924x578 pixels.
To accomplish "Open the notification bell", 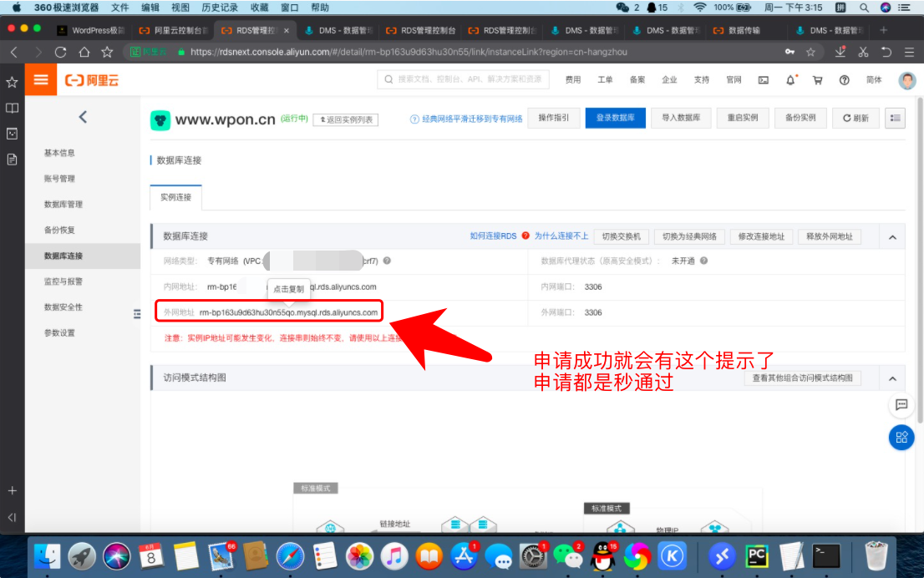I will (790, 79).
